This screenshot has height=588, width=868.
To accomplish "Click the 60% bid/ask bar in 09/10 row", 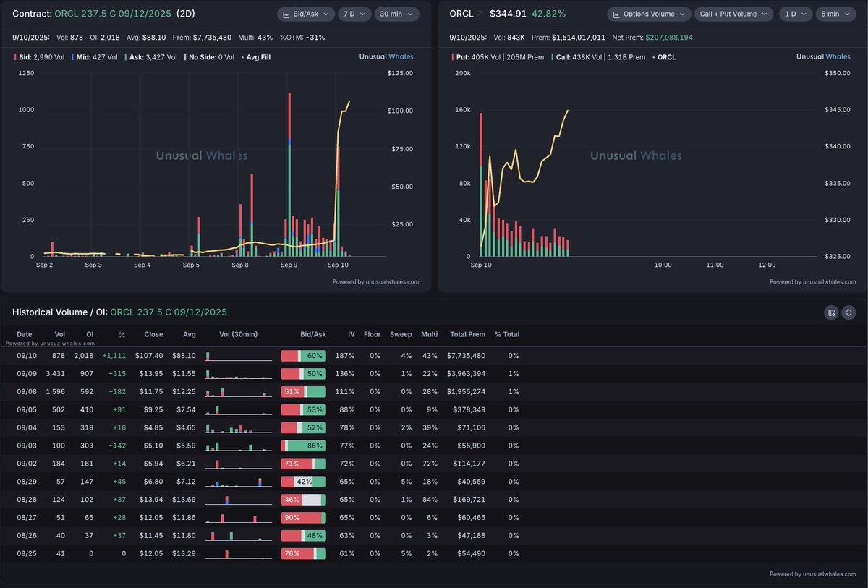I will (304, 356).
